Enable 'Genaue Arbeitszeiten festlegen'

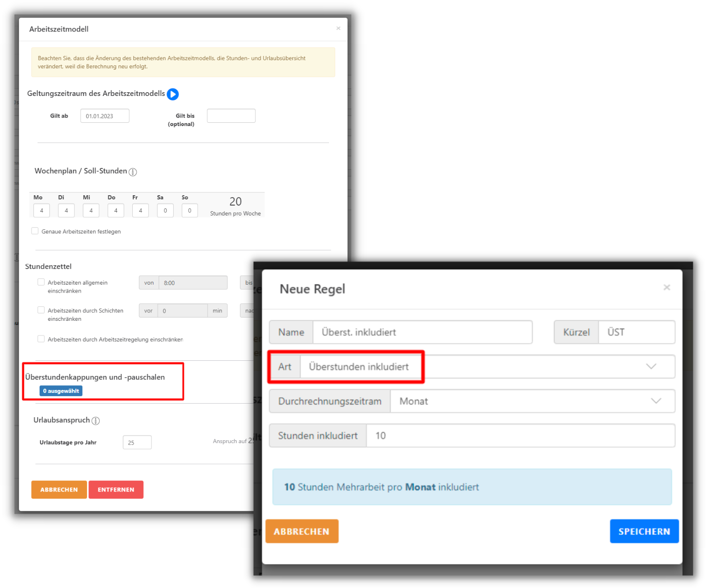[x=35, y=230]
